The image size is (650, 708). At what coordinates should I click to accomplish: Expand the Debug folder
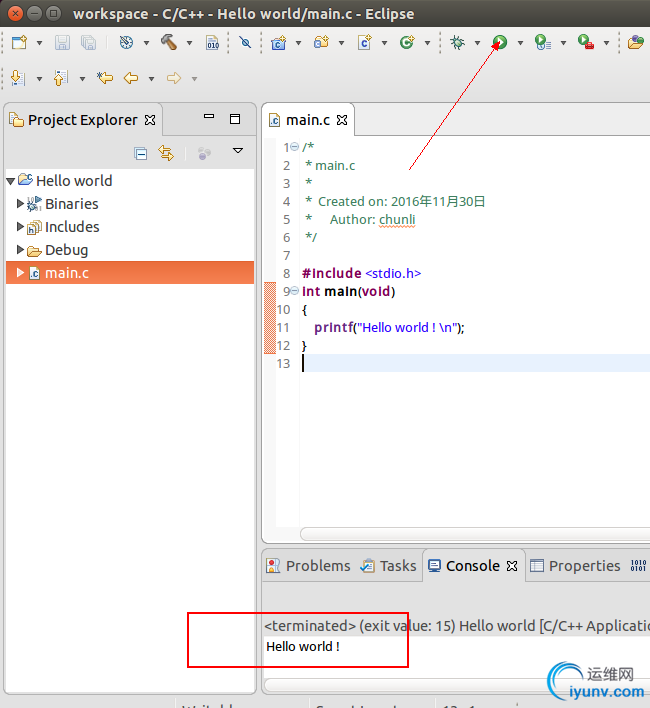[x=20, y=249]
